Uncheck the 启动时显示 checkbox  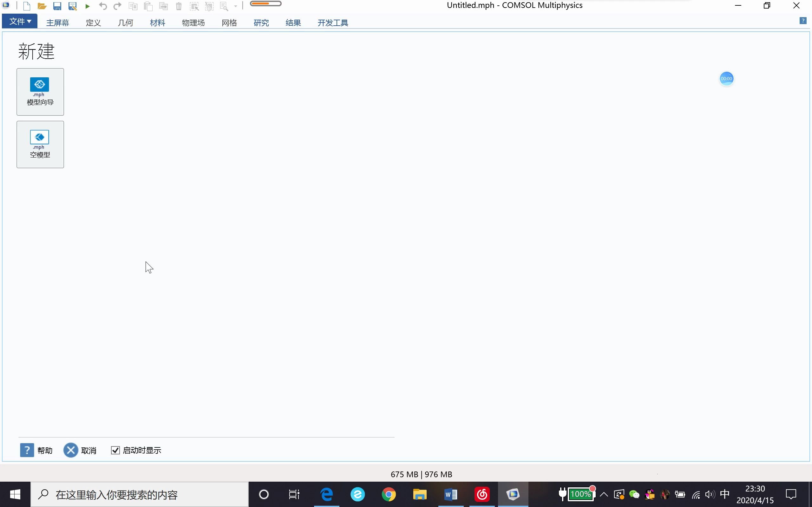point(115,450)
